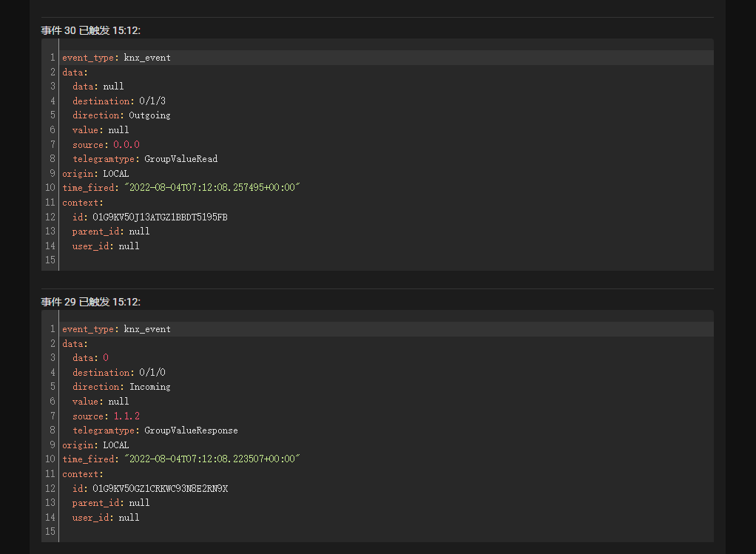Click the "事件 29 已触发 15:12" heading
The width and height of the screenshot is (756, 554).
pyautogui.click(x=90, y=302)
